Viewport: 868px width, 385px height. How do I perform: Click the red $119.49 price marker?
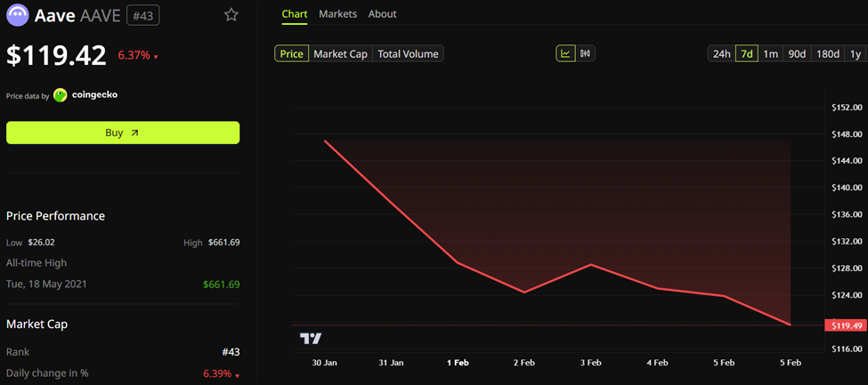tap(846, 325)
